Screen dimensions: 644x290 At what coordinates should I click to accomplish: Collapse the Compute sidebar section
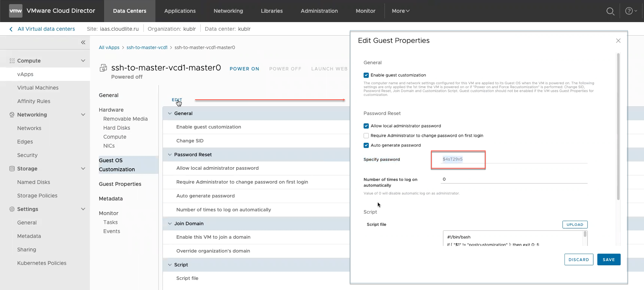[83, 61]
